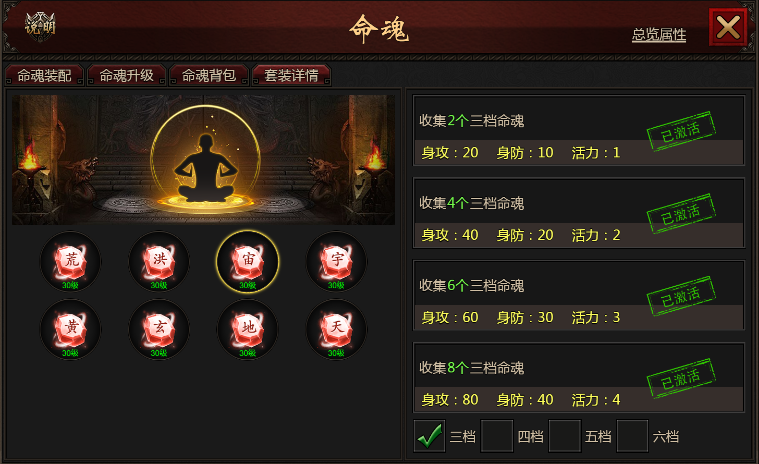Switch to the 命魂装配 tab
This screenshot has width=759, height=464.
(45, 75)
